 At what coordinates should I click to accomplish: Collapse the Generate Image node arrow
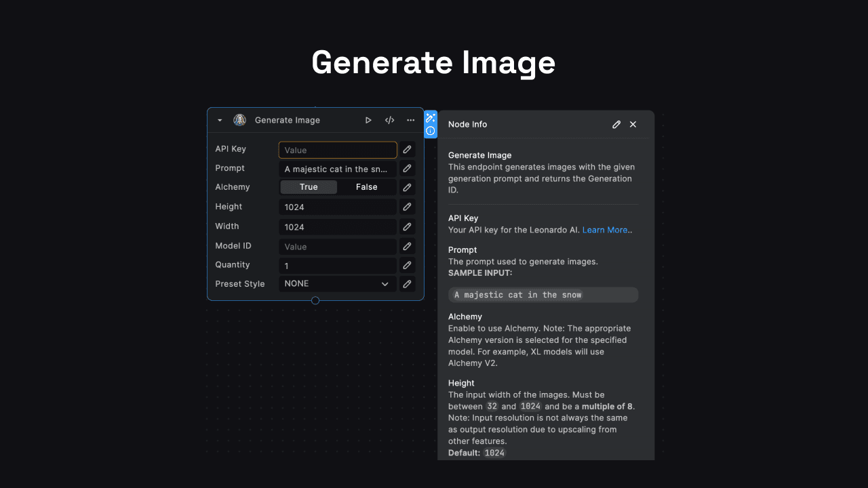220,120
